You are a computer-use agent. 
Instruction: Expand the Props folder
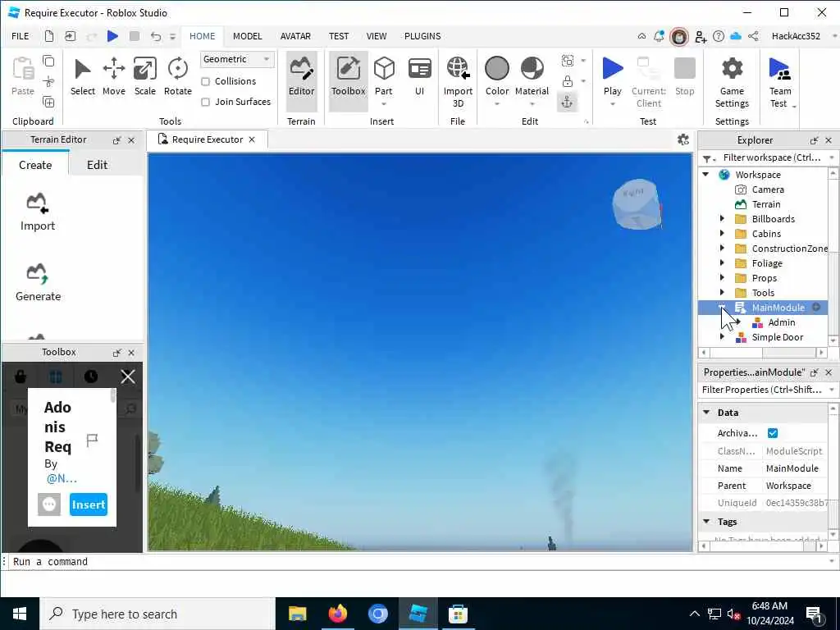coord(722,277)
